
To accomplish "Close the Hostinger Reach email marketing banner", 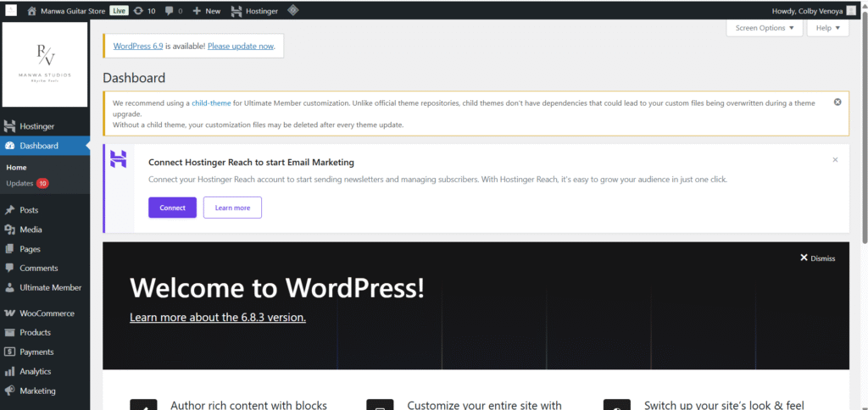I will (x=835, y=159).
